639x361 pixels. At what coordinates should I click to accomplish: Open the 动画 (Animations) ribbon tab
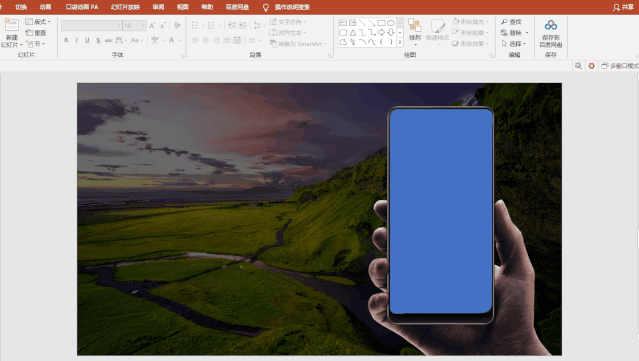[x=46, y=7]
